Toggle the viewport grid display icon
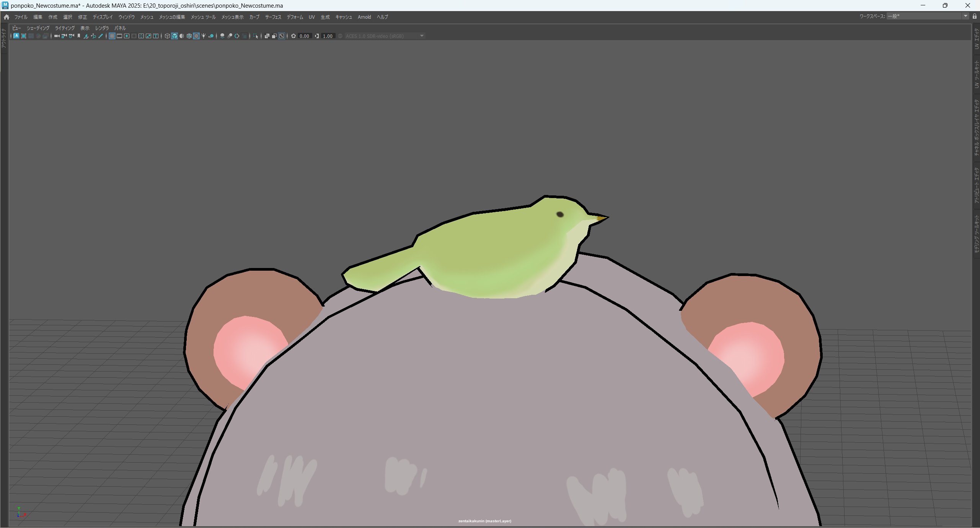The height and width of the screenshot is (528, 980). [112, 36]
